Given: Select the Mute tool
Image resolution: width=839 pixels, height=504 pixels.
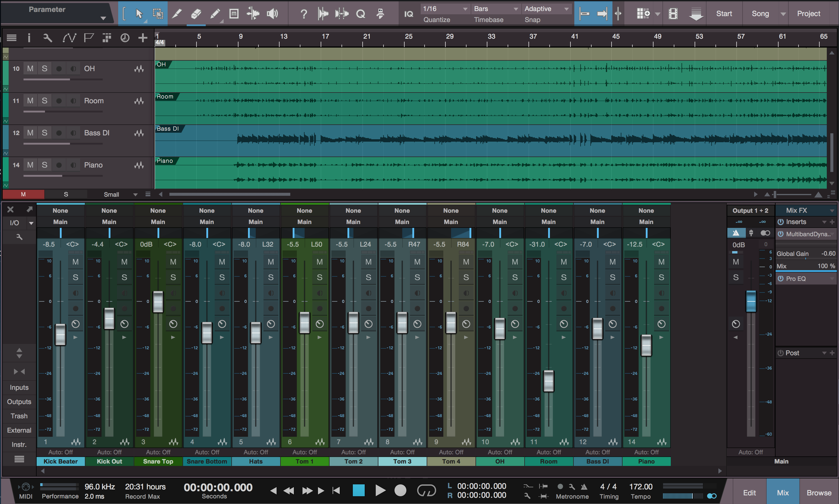Looking at the screenshot, I should (x=234, y=14).
